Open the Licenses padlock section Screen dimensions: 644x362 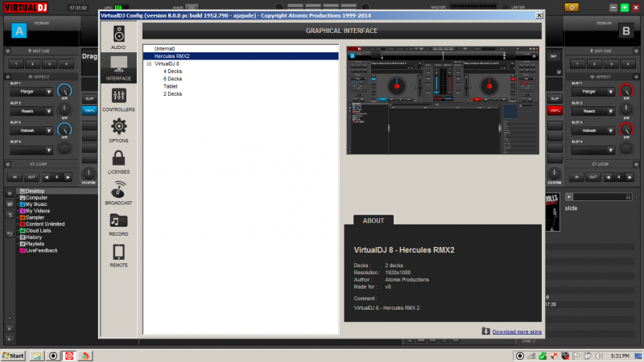pos(118,162)
